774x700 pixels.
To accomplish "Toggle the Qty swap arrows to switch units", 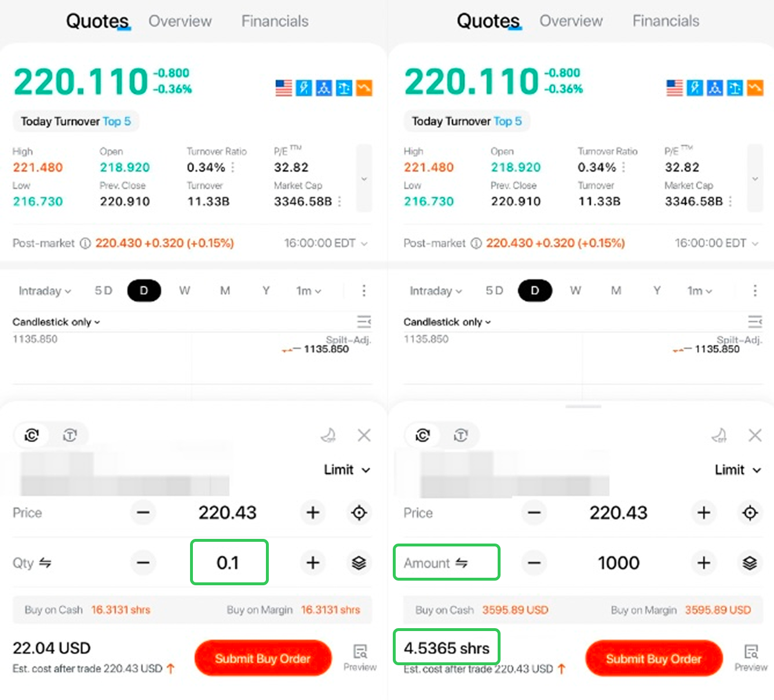I will coord(45,563).
